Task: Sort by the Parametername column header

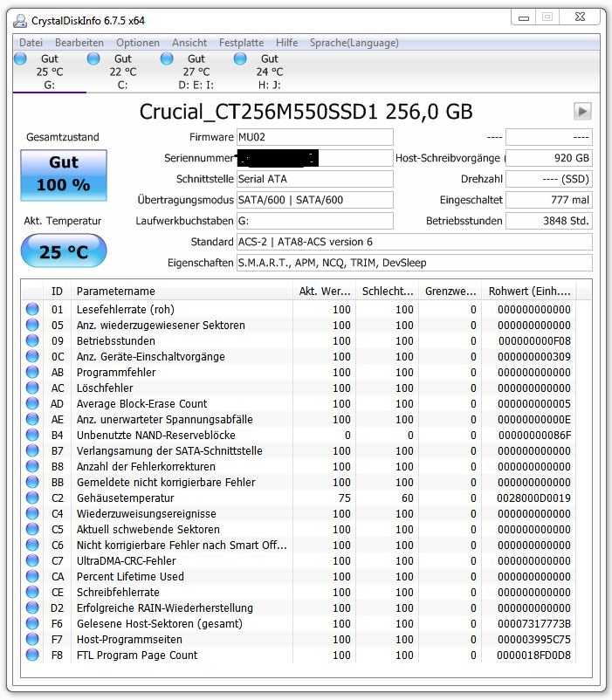Action: pyautogui.click(x=182, y=291)
